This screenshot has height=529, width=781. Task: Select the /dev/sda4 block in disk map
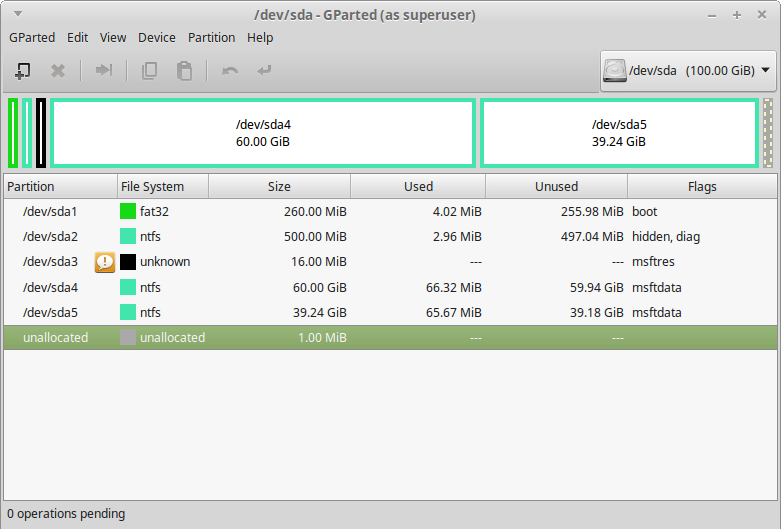263,133
